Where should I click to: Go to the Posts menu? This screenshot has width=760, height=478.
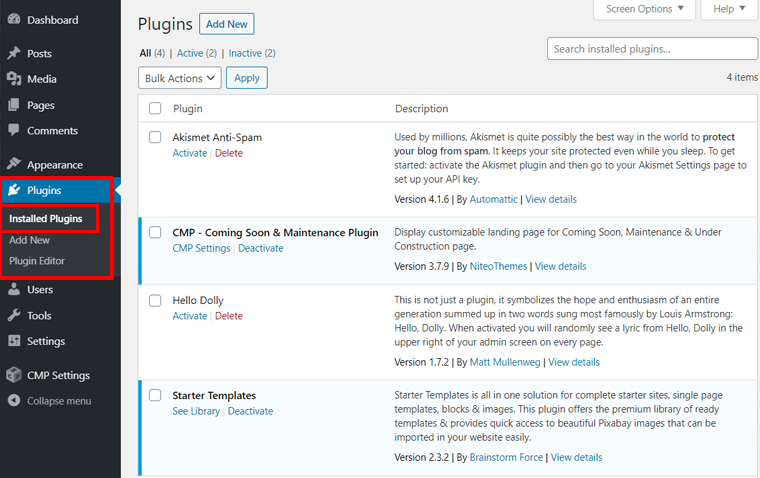tap(39, 53)
